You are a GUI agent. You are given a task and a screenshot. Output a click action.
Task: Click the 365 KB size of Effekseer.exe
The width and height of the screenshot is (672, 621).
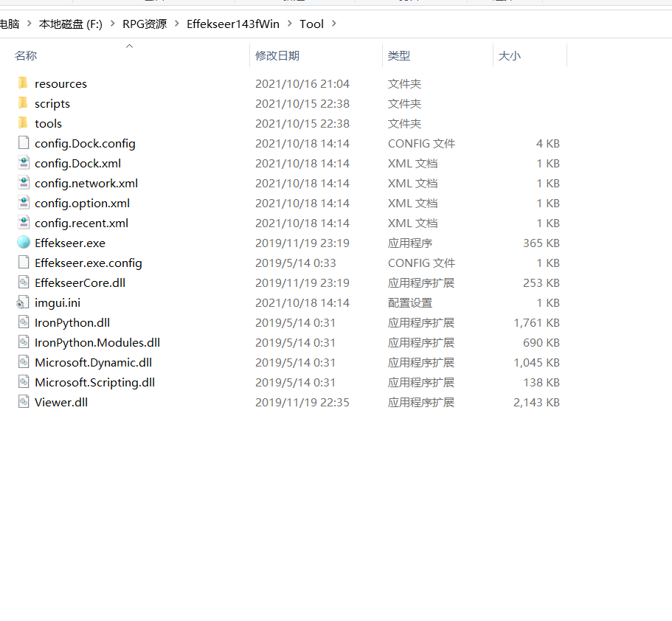tap(541, 243)
